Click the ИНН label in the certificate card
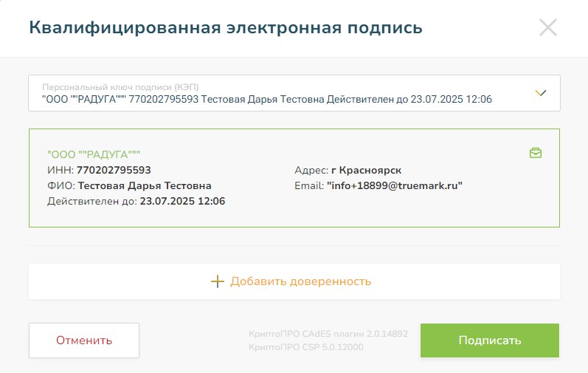The width and height of the screenshot is (588, 373). point(60,170)
